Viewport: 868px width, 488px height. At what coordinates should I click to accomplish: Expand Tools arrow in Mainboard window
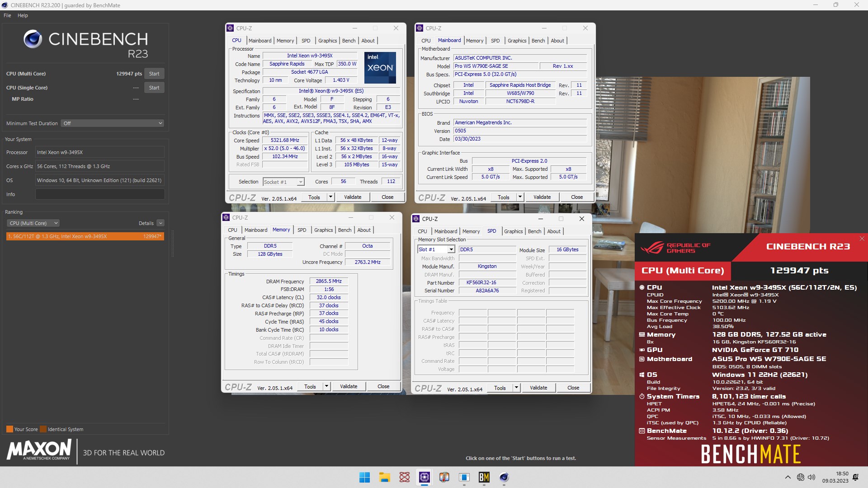pos(520,197)
